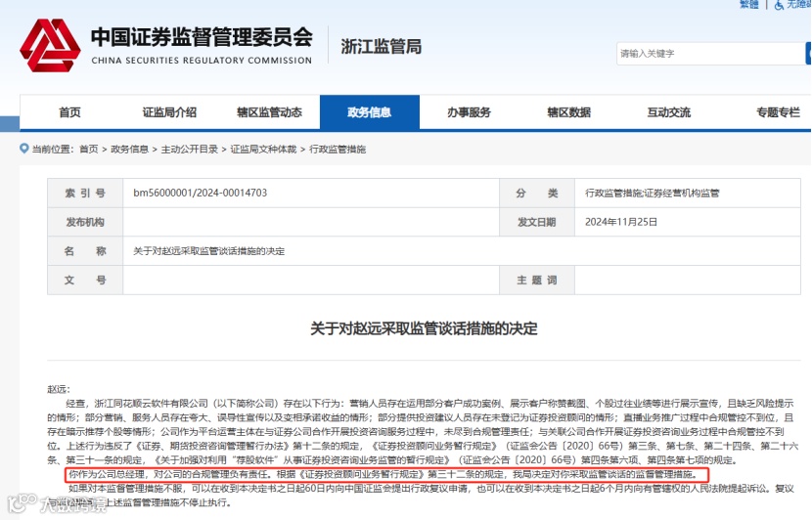Click the 文号 label cell
Screen dimensions: 812x520
[x=85, y=280]
